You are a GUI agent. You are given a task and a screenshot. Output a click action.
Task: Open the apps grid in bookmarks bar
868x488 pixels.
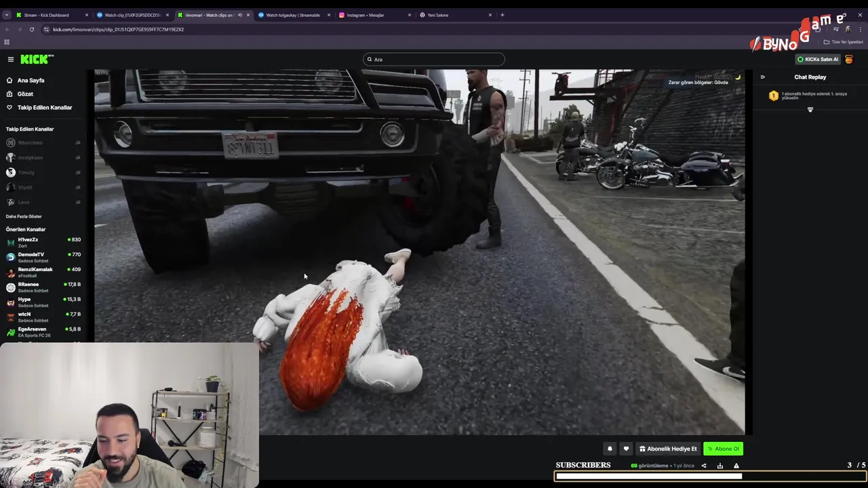(x=7, y=42)
